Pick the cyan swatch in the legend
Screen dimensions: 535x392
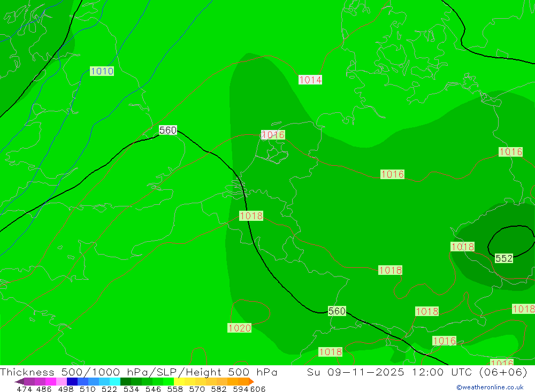coord(115,381)
